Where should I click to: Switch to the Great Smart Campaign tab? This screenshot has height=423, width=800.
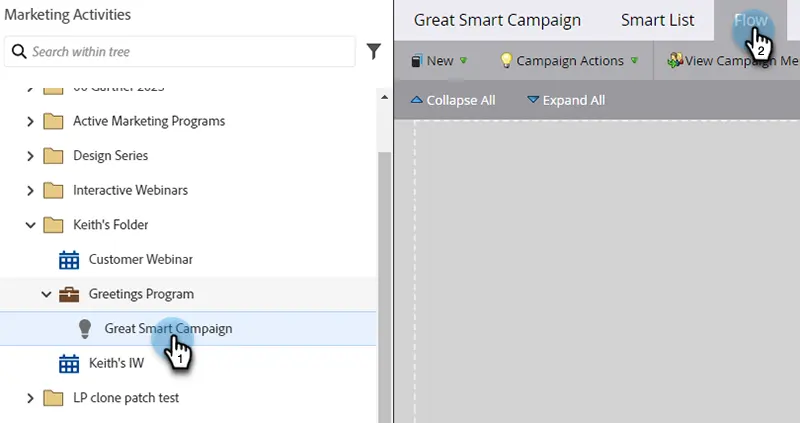click(497, 20)
